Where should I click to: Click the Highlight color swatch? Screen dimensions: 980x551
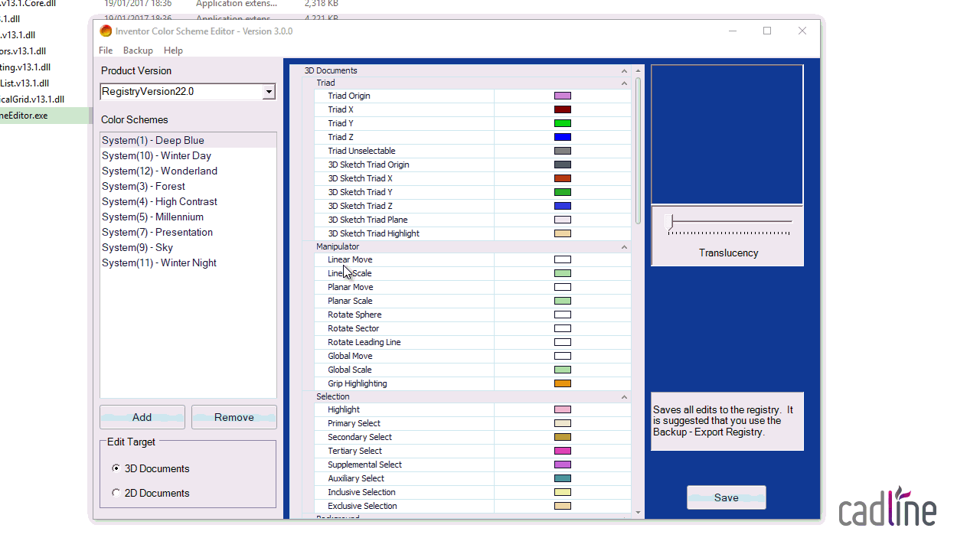(563, 409)
